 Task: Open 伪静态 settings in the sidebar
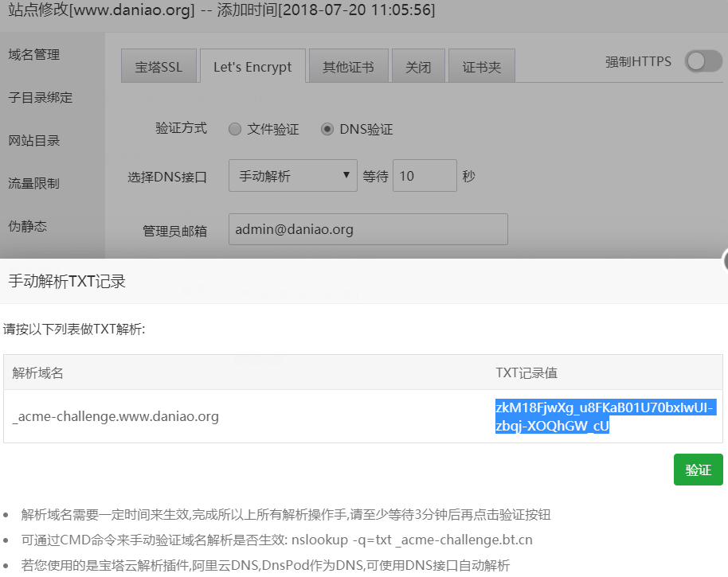click(28, 227)
